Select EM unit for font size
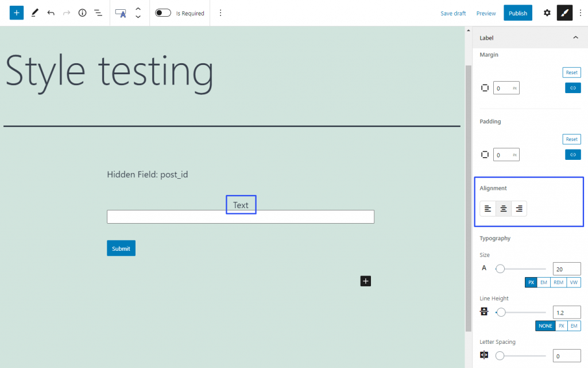Image resolution: width=588 pixels, height=368 pixels. (x=544, y=282)
